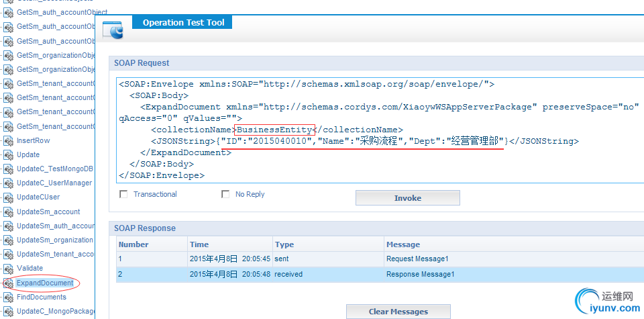Image resolution: width=644 pixels, height=319 pixels.
Task: Click the UpdateC_MongoPackage operation icon
Action: [9, 311]
